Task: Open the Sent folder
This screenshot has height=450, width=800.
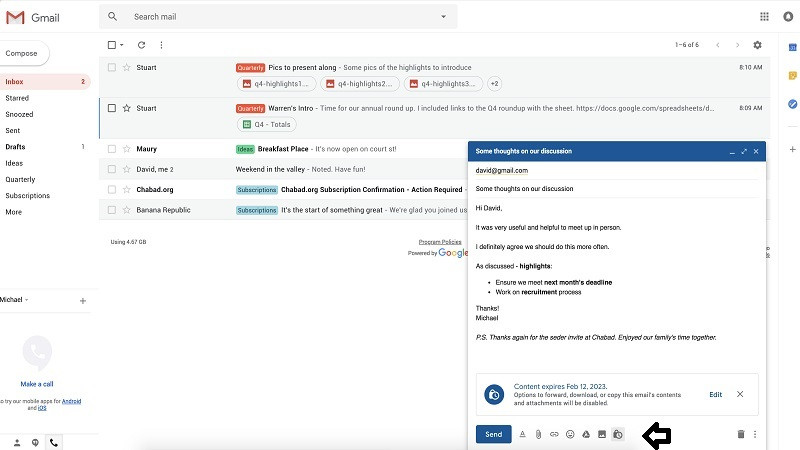Action: [13, 131]
